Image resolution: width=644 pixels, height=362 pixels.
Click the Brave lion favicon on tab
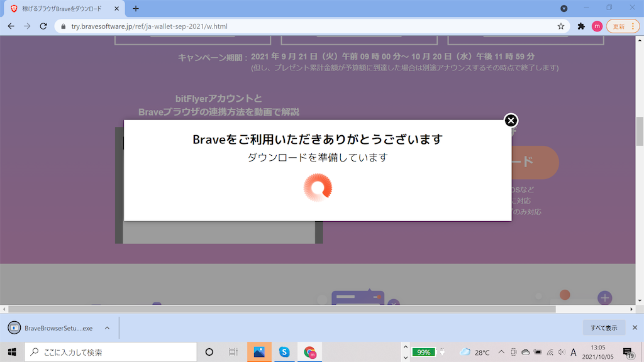coord(14,9)
